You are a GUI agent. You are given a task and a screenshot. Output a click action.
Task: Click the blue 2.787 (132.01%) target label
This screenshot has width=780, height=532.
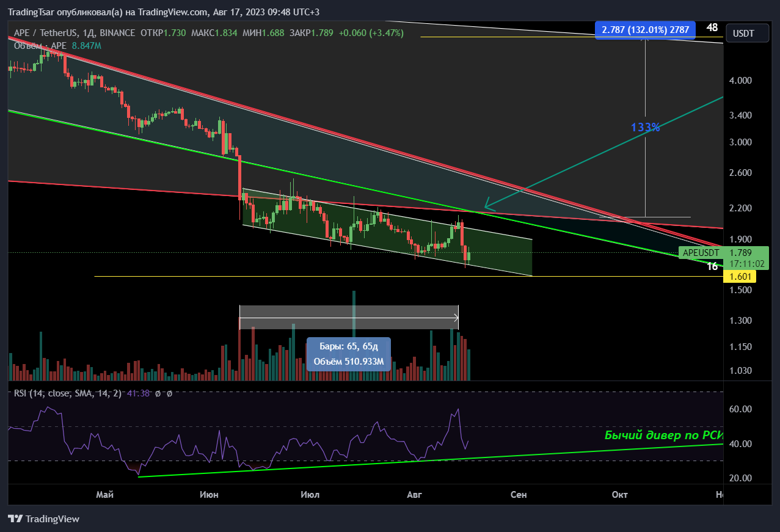(645, 30)
